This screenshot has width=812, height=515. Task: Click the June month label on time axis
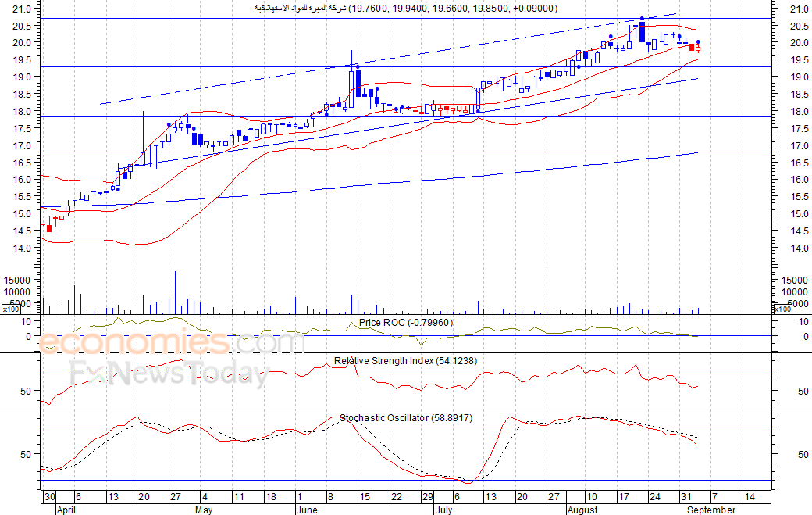307,510
